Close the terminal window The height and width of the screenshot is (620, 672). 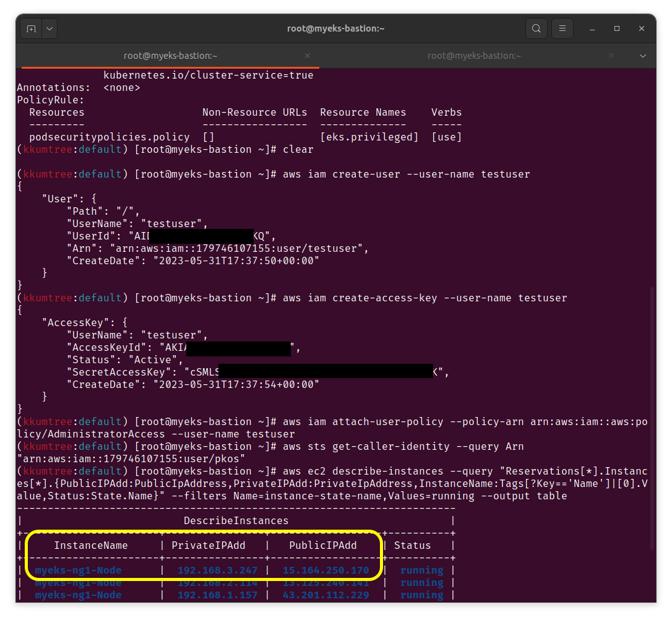642,28
